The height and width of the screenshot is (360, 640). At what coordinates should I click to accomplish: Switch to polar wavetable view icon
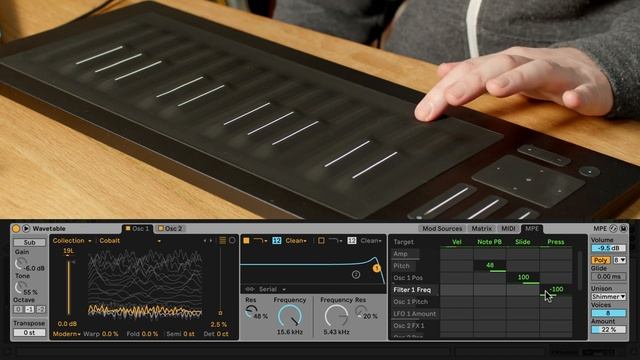[232, 240]
